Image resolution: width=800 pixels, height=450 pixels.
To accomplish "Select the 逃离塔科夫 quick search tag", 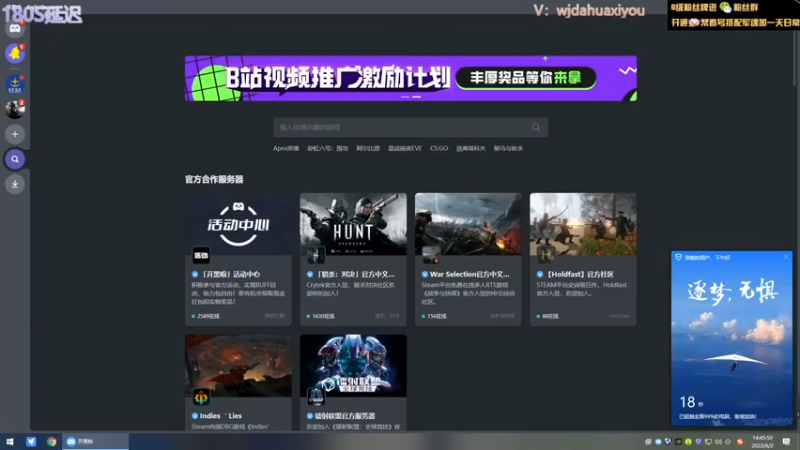I will pos(470,148).
